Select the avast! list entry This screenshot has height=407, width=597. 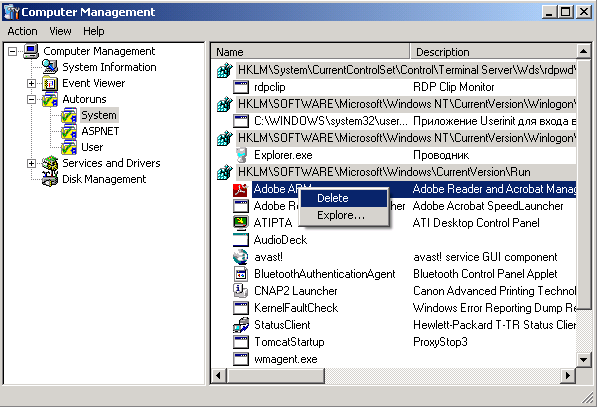pyautogui.click(x=268, y=257)
